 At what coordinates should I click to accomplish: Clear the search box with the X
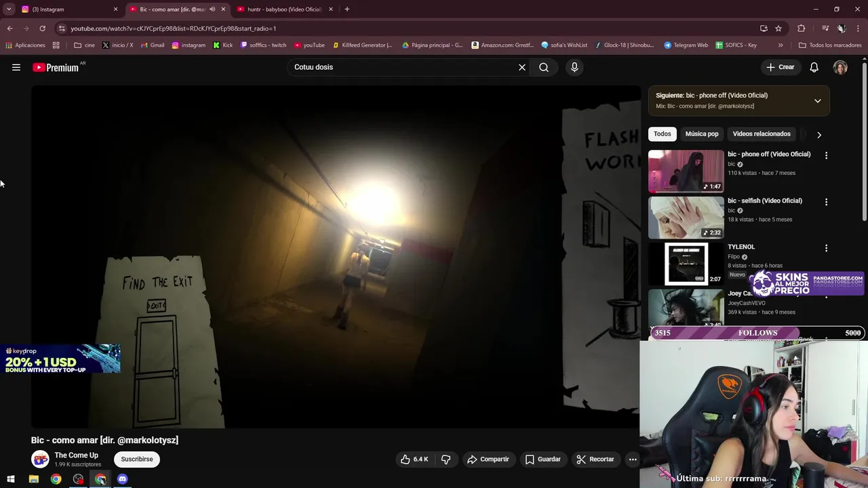(522, 67)
